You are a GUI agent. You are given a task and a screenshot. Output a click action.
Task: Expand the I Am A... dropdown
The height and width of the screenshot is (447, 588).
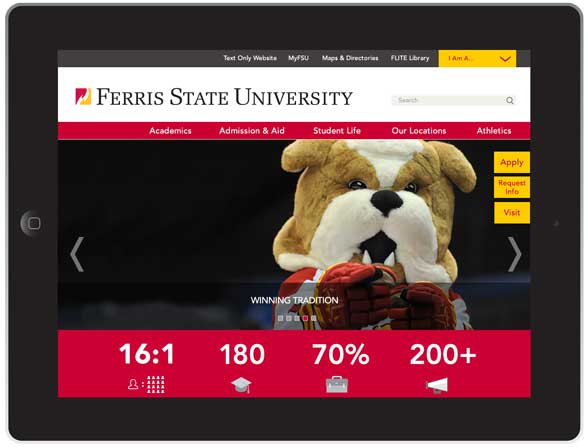pyautogui.click(x=477, y=58)
